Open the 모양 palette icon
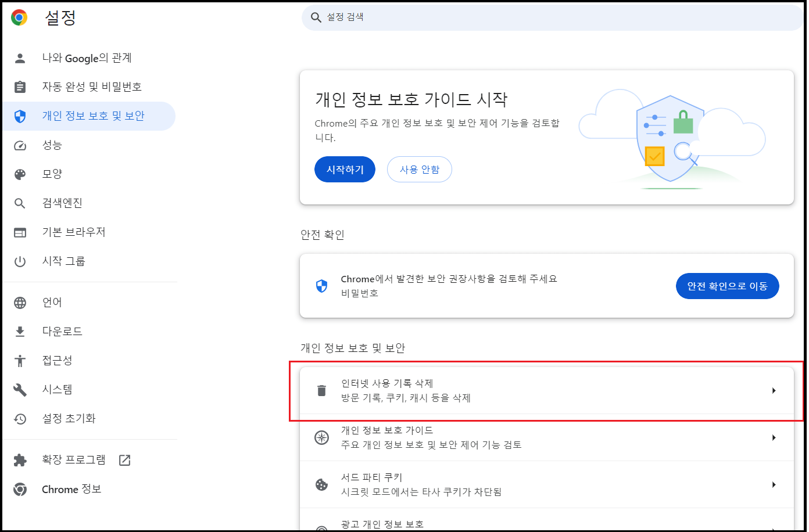Viewport: 809px width, 532px height. [x=20, y=174]
